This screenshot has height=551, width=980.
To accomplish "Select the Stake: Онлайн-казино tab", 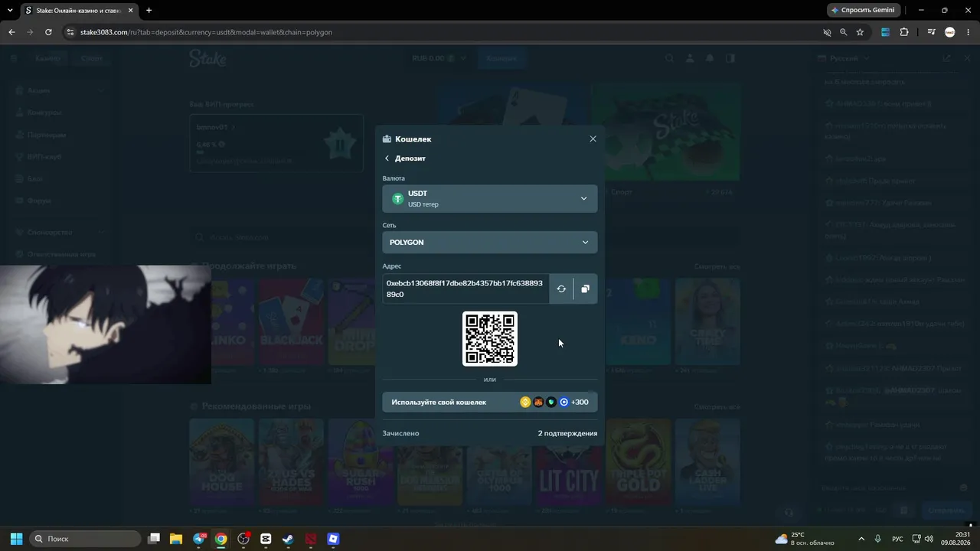I will pyautogui.click(x=79, y=11).
